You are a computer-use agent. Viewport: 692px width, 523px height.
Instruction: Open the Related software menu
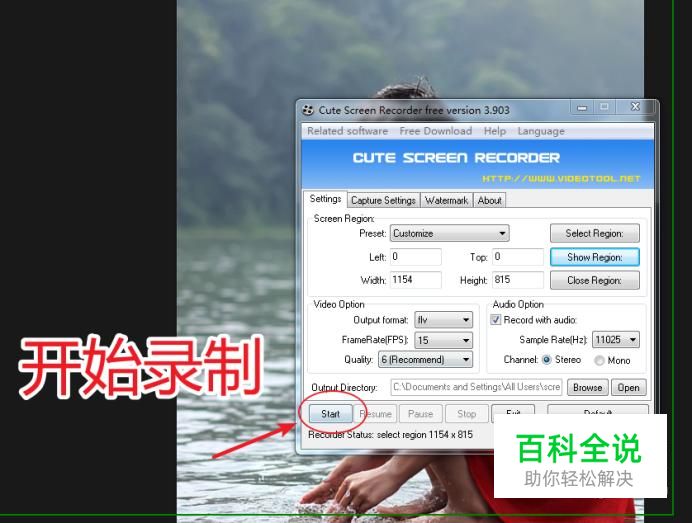click(347, 131)
